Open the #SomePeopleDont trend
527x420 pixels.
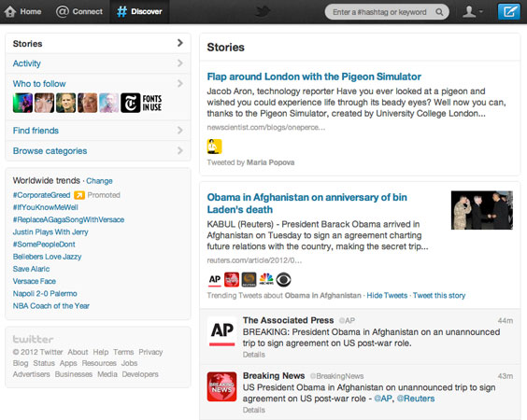(x=44, y=245)
